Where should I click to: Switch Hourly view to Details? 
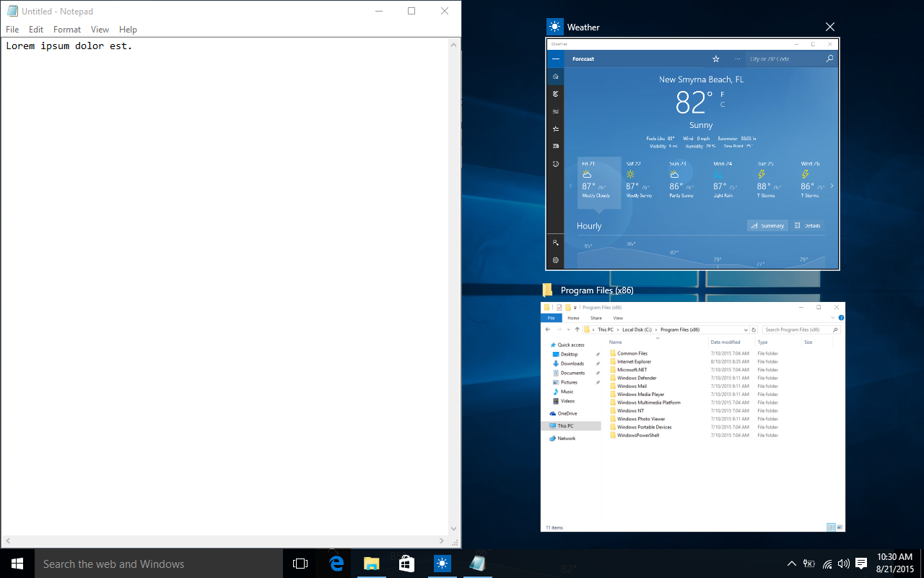pyautogui.click(x=808, y=225)
